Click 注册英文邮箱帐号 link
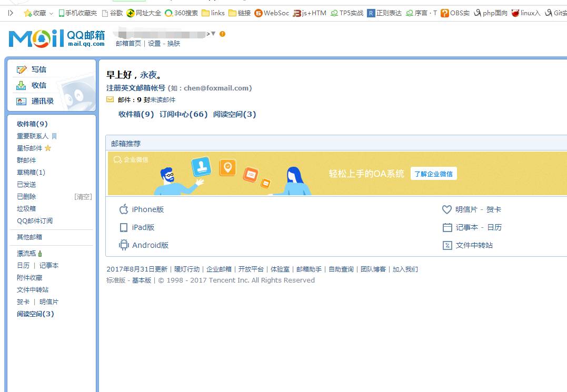The height and width of the screenshot is (392, 567). click(x=136, y=88)
